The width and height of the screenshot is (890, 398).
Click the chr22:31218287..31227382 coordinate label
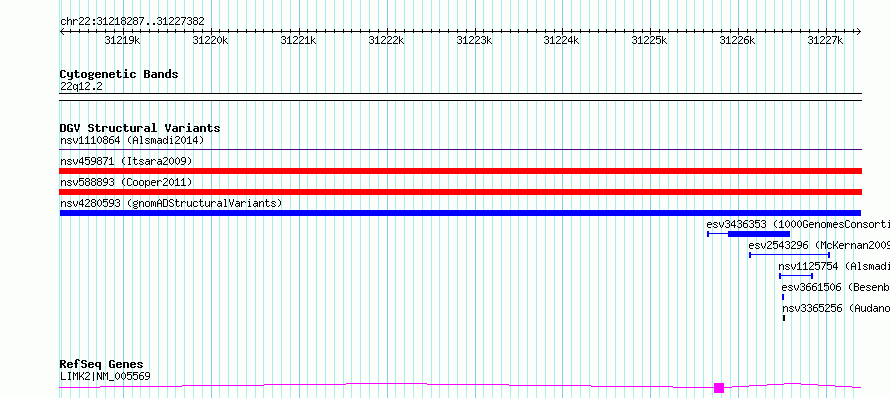pyautogui.click(x=132, y=22)
